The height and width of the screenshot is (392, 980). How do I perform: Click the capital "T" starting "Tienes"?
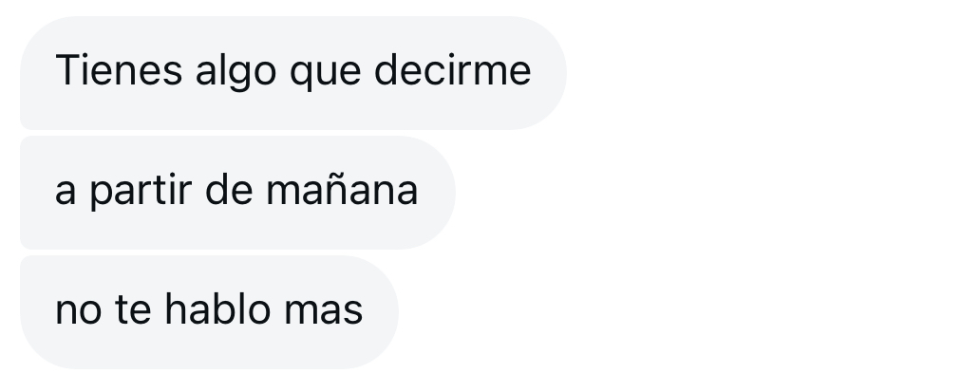pyautogui.click(x=66, y=69)
